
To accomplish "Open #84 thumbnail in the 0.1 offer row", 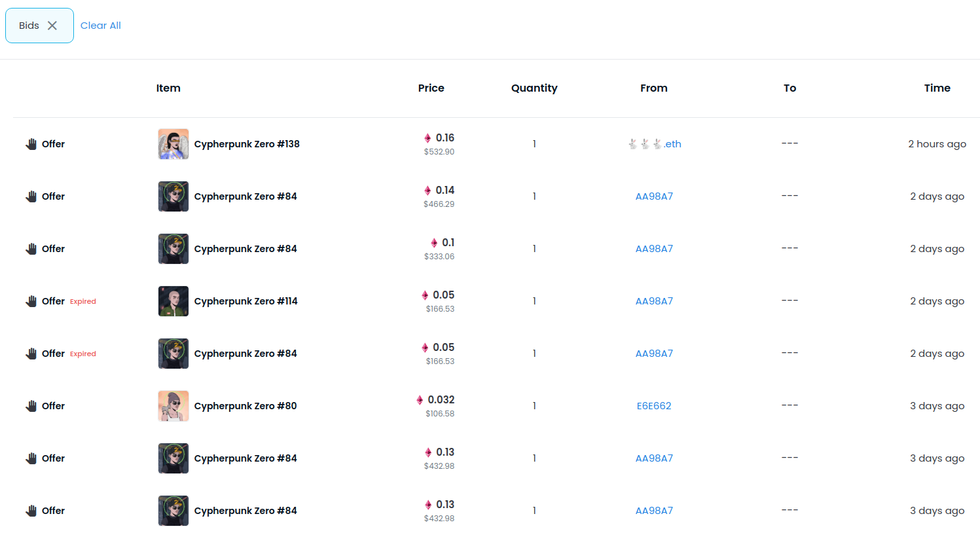I will click(x=173, y=249).
